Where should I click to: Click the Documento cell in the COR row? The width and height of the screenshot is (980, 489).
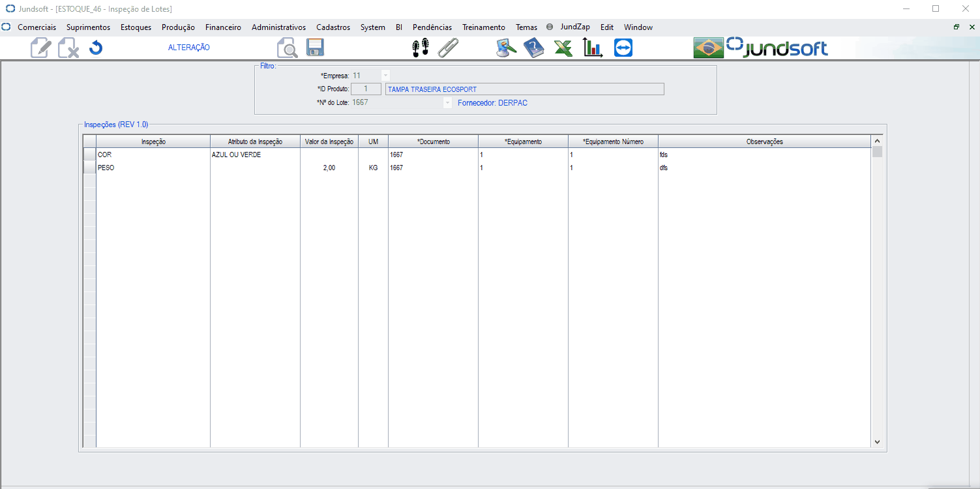(433, 155)
